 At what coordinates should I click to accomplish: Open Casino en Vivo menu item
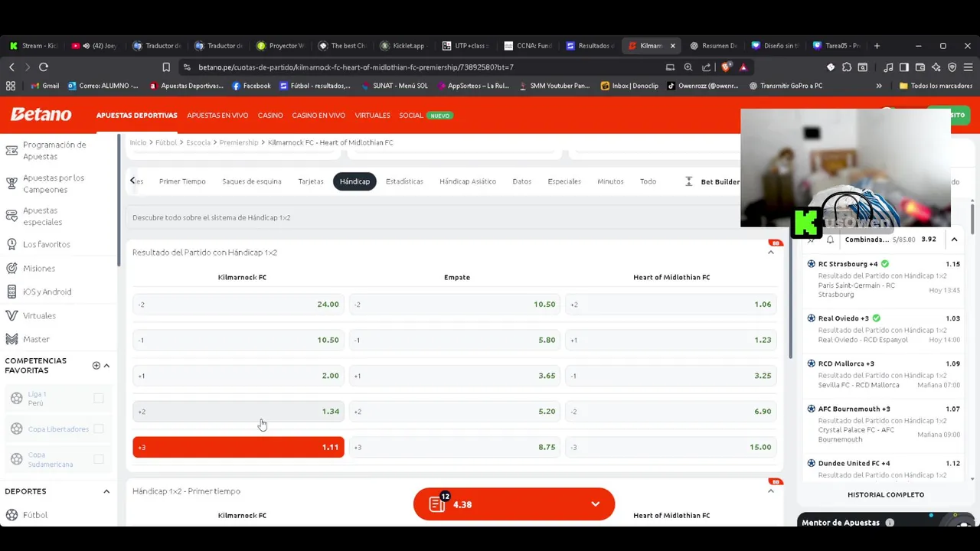(318, 116)
